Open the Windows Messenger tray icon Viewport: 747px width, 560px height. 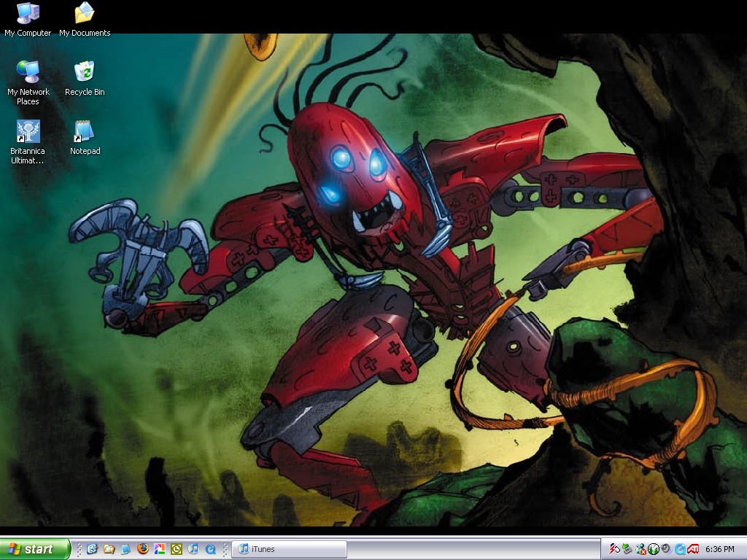640,549
